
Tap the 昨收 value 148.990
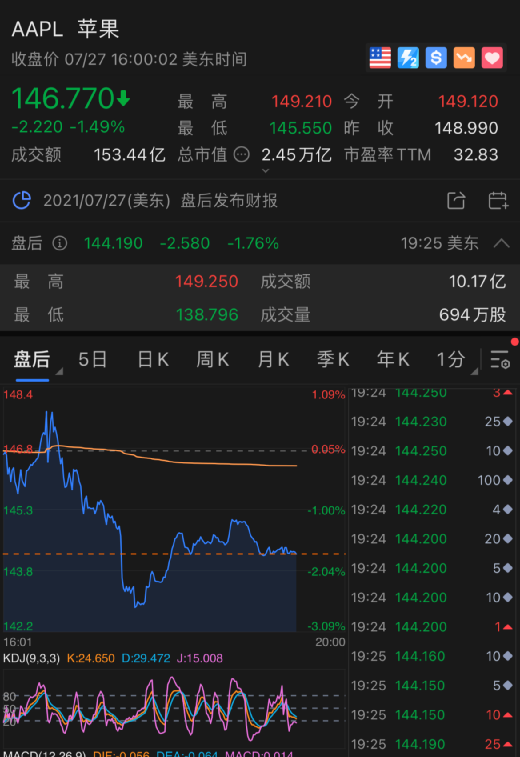(466, 128)
